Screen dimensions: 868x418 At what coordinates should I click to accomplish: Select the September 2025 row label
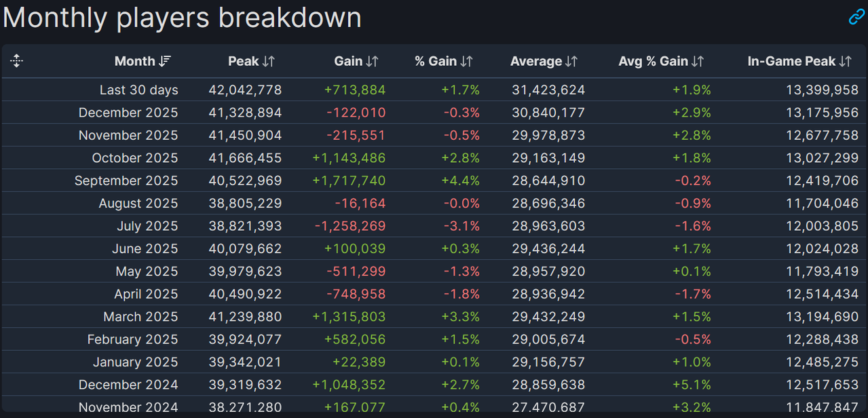tap(126, 180)
